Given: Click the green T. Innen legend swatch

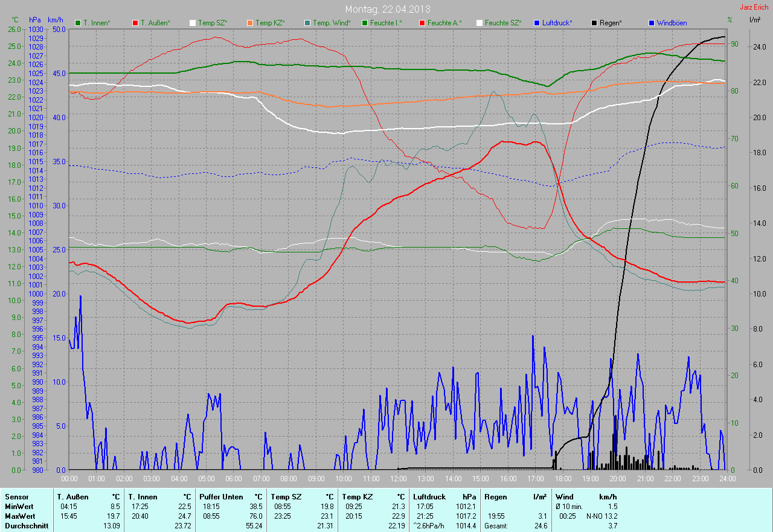Looking at the screenshot, I should coord(78,23).
